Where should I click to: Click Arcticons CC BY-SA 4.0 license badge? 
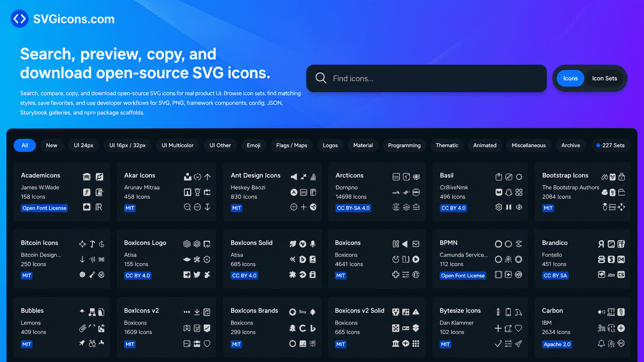[x=353, y=208]
